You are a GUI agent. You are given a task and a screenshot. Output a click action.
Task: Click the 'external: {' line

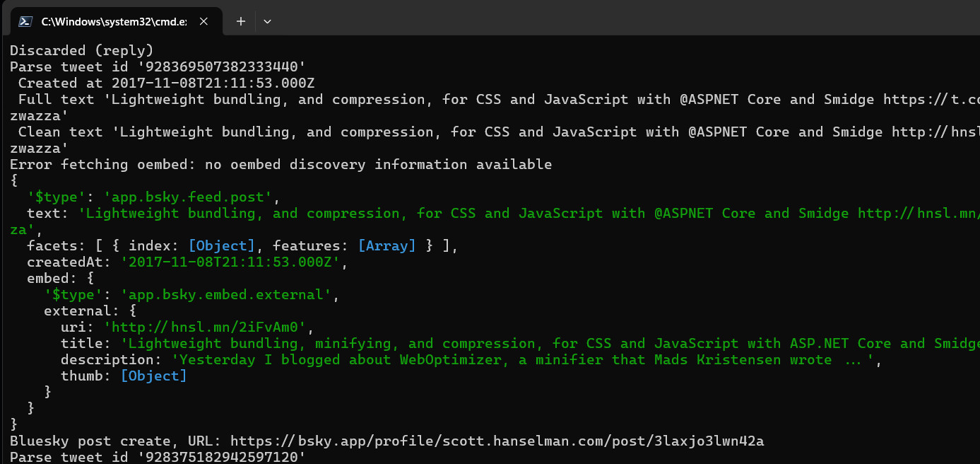coord(90,311)
